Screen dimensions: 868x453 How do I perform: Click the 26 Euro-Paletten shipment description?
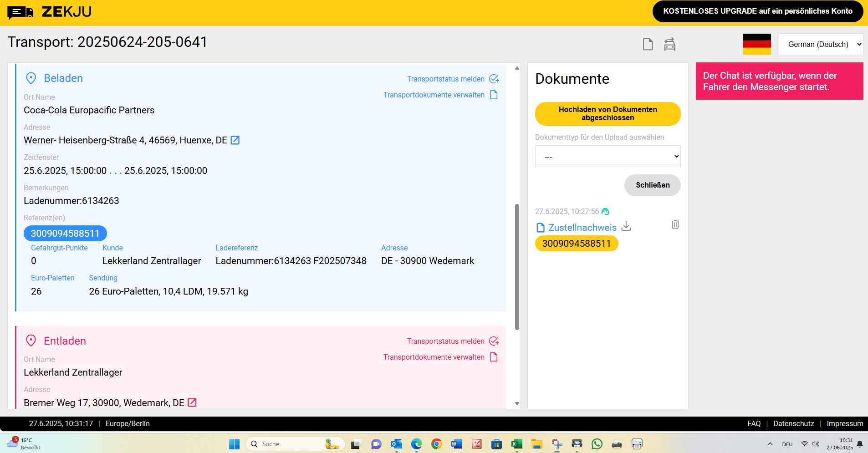point(168,291)
